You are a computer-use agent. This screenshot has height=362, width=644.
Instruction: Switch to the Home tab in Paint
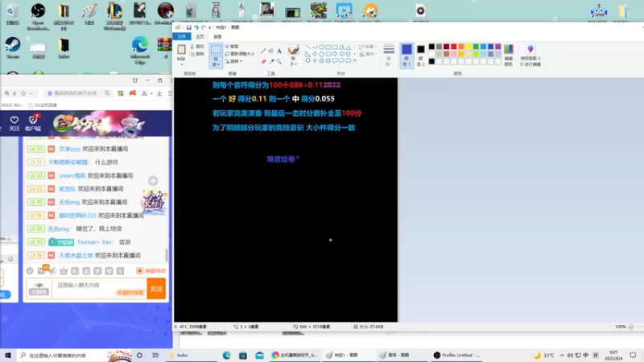(200, 36)
